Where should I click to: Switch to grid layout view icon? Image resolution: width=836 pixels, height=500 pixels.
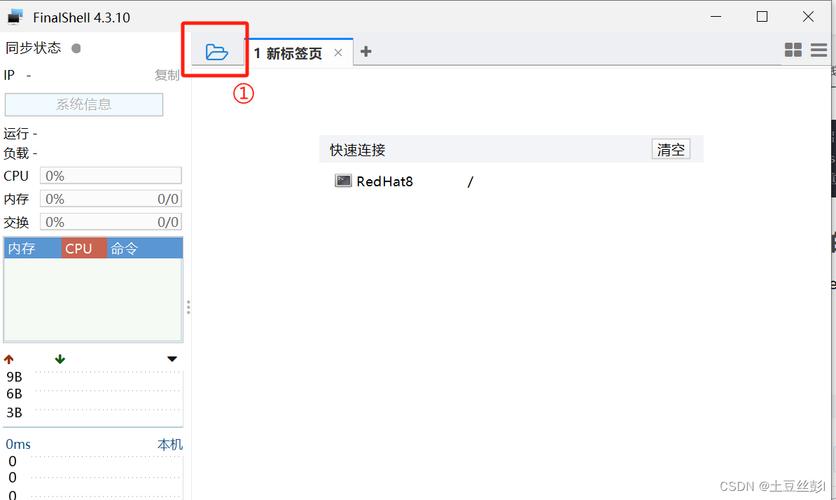point(793,50)
